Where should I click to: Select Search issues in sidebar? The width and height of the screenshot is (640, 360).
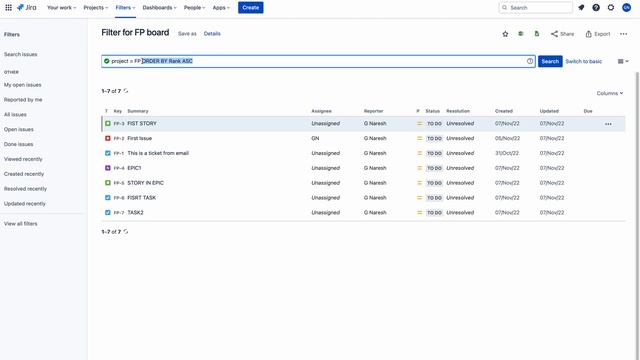pyautogui.click(x=20, y=54)
